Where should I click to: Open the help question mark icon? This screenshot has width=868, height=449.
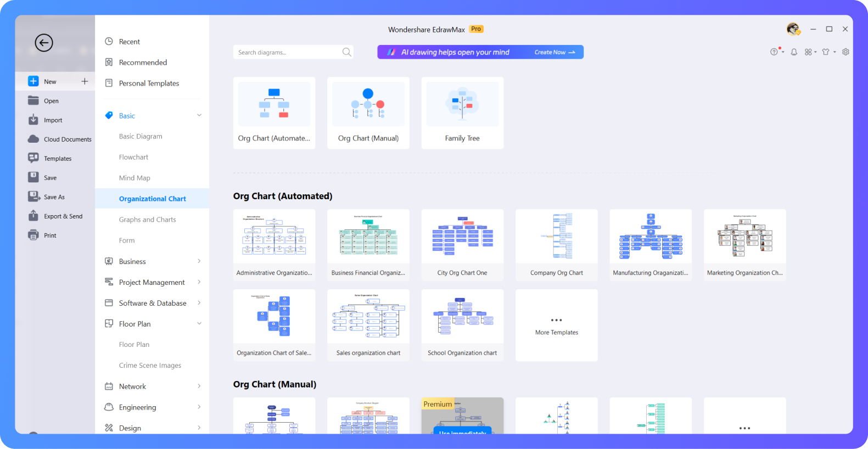[x=774, y=52]
